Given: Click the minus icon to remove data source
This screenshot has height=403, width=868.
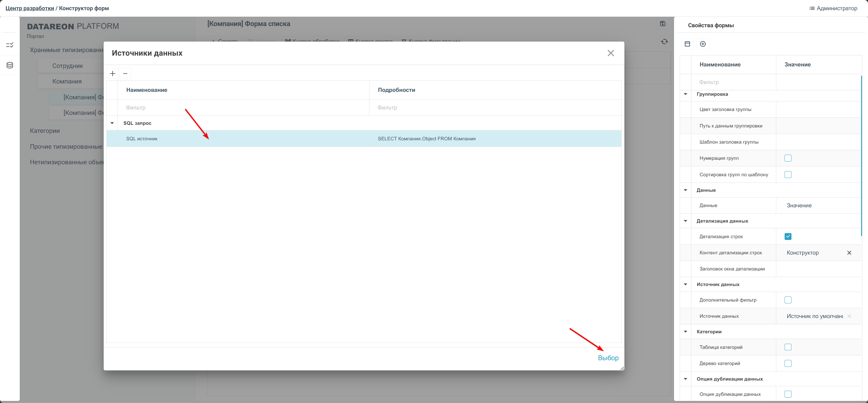Looking at the screenshot, I should click(125, 74).
